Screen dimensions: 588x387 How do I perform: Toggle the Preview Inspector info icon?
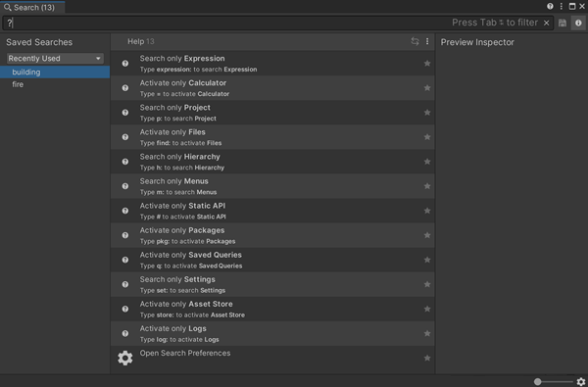578,23
